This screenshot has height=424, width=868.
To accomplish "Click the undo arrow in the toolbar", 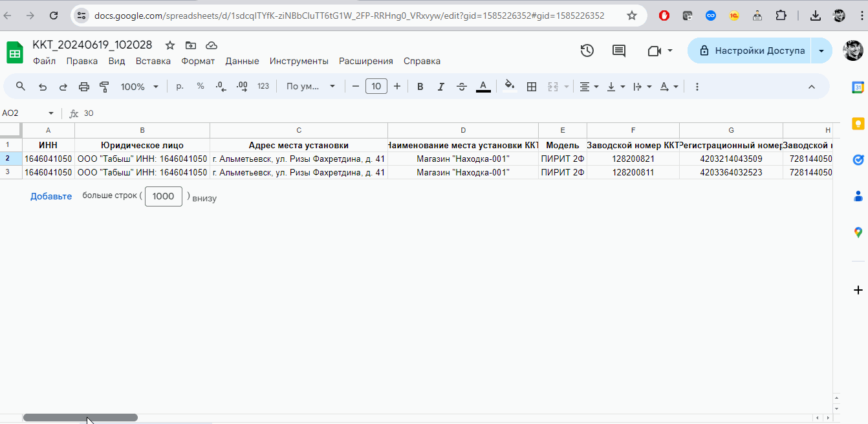I will [x=43, y=87].
